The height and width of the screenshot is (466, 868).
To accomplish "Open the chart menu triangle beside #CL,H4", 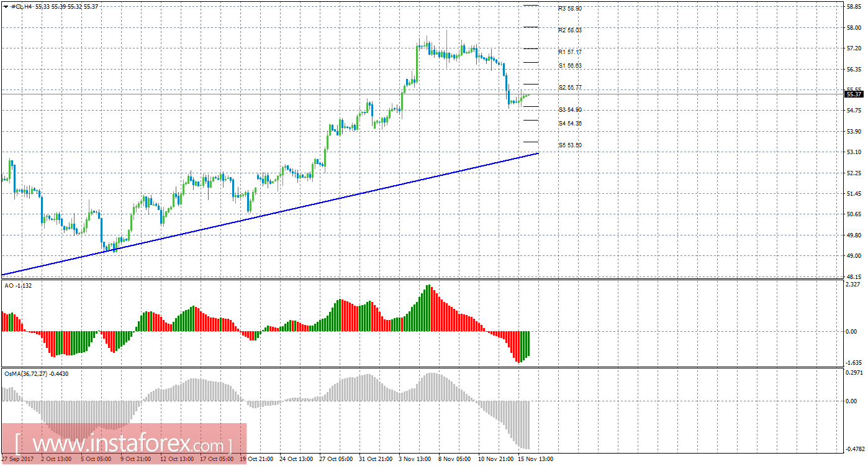I will click(x=7, y=6).
